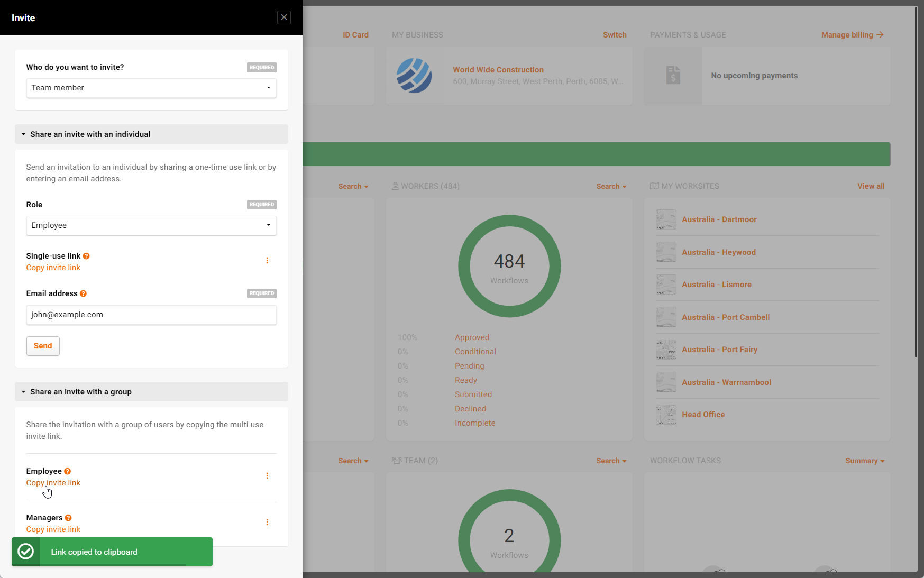The width and height of the screenshot is (924, 578).
Task: Filter workers by Pending status
Action: coord(469,366)
